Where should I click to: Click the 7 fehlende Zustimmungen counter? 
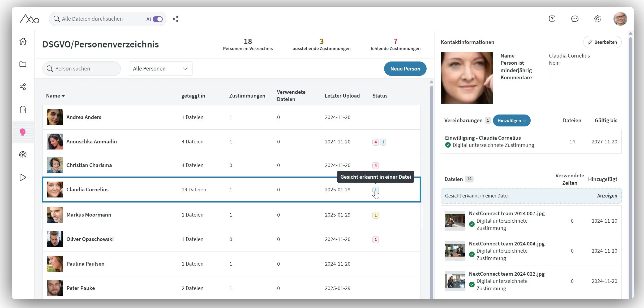(396, 45)
